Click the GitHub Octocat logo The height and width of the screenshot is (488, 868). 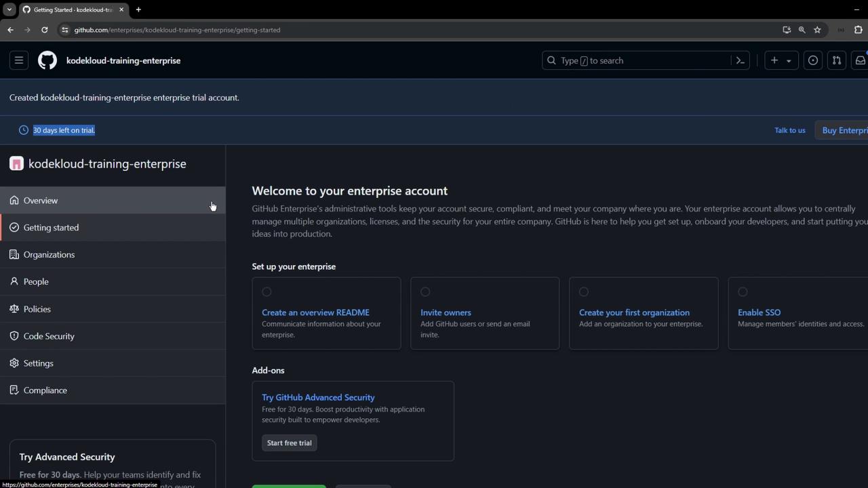pyautogui.click(x=47, y=60)
